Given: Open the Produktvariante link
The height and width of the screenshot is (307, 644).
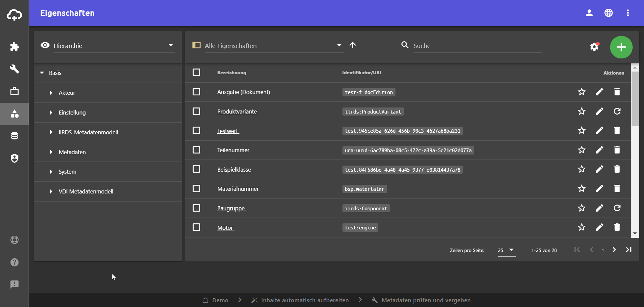Looking at the screenshot, I should 237,112.
